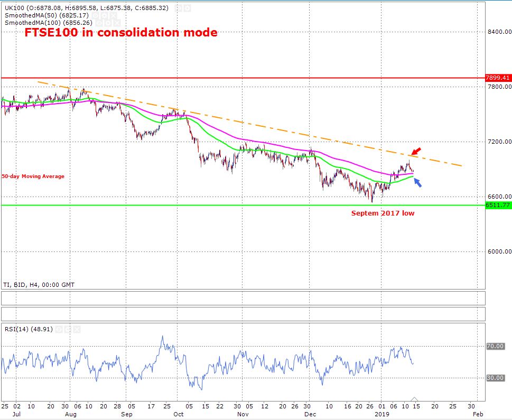Select the 6511.77 green price label

[498, 205]
